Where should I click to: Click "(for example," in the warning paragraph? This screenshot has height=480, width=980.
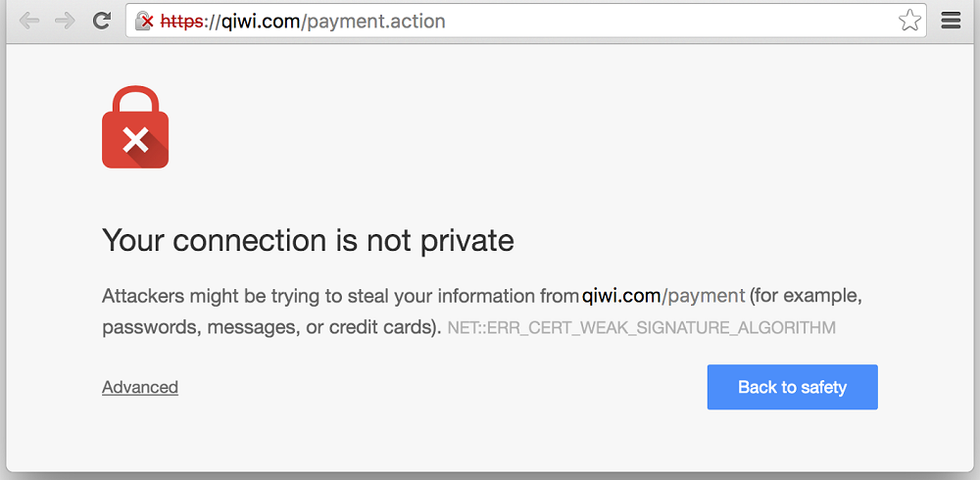tap(806, 295)
